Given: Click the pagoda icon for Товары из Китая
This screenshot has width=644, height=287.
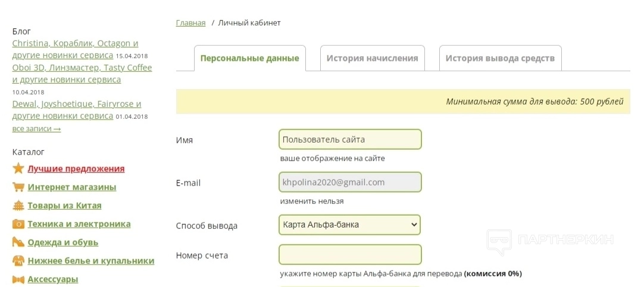Looking at the screenshot, I should 18,206.
